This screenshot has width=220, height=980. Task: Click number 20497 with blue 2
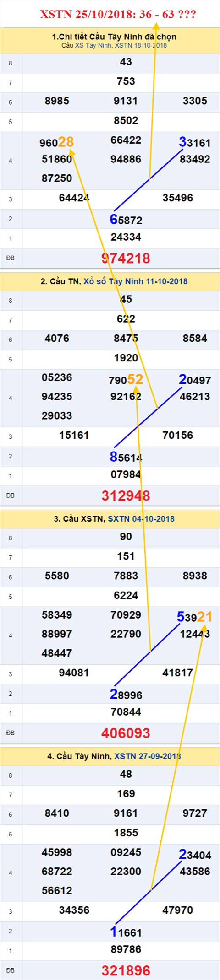click(x=195, y=380)
